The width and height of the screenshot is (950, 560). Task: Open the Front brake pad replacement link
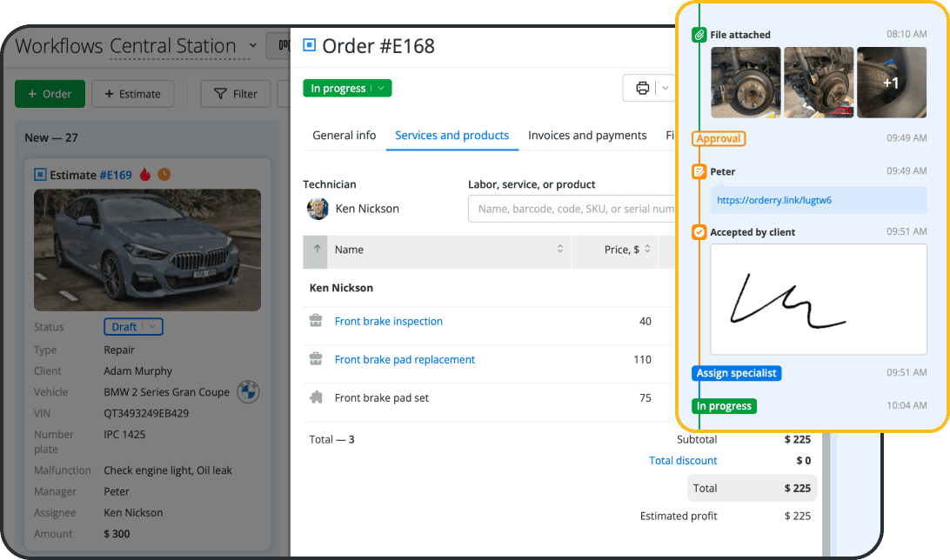click(405, 359)
